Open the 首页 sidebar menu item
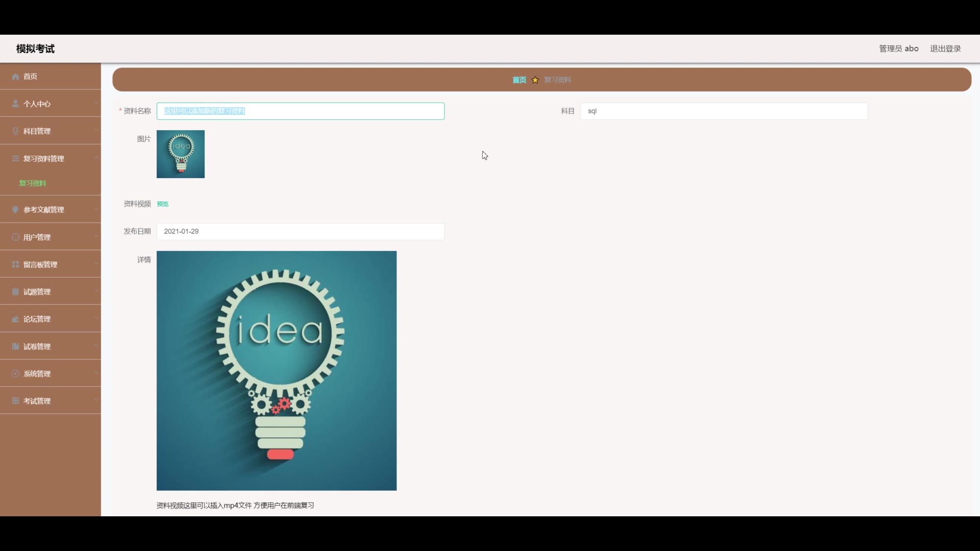The height and width of the screenshot is (551, 980). [51, 77]
